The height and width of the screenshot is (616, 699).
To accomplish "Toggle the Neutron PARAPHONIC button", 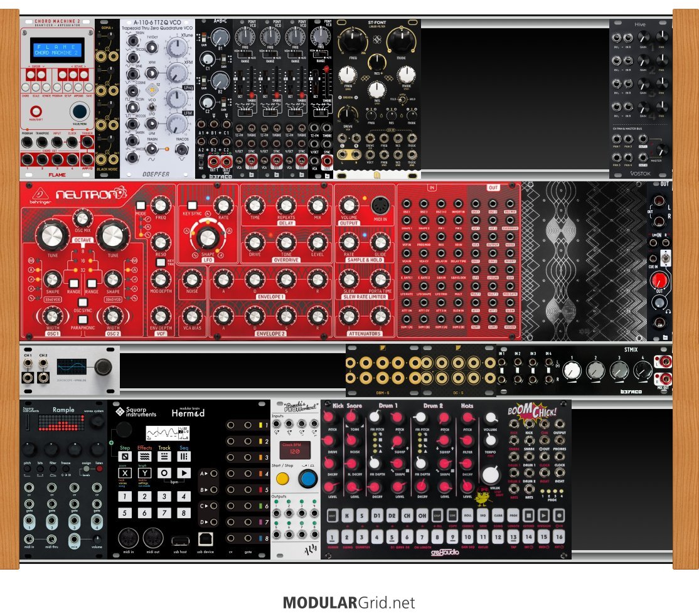I will 82,319.
